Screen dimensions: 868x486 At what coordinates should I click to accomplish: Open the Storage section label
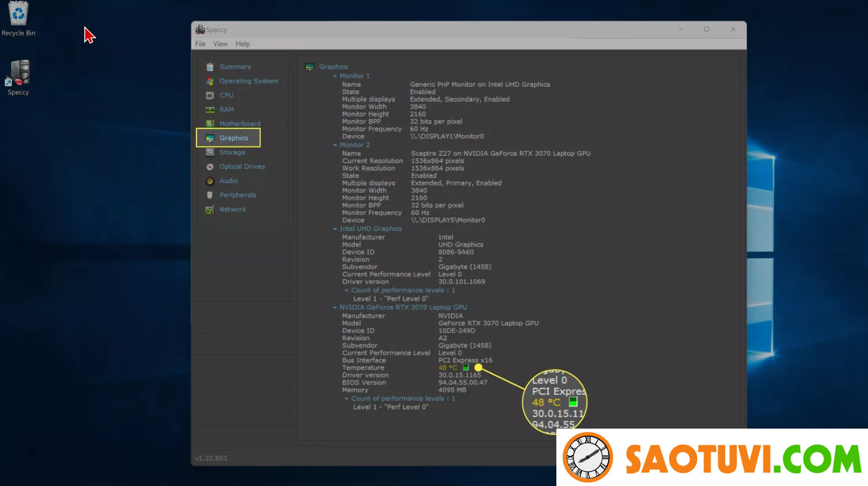coord(232,152)
